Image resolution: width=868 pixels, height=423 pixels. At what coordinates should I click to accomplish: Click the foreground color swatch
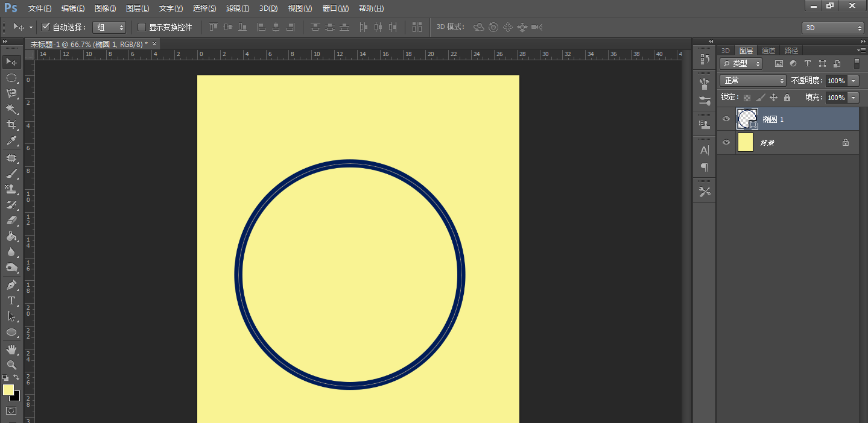tap(8, 390)
